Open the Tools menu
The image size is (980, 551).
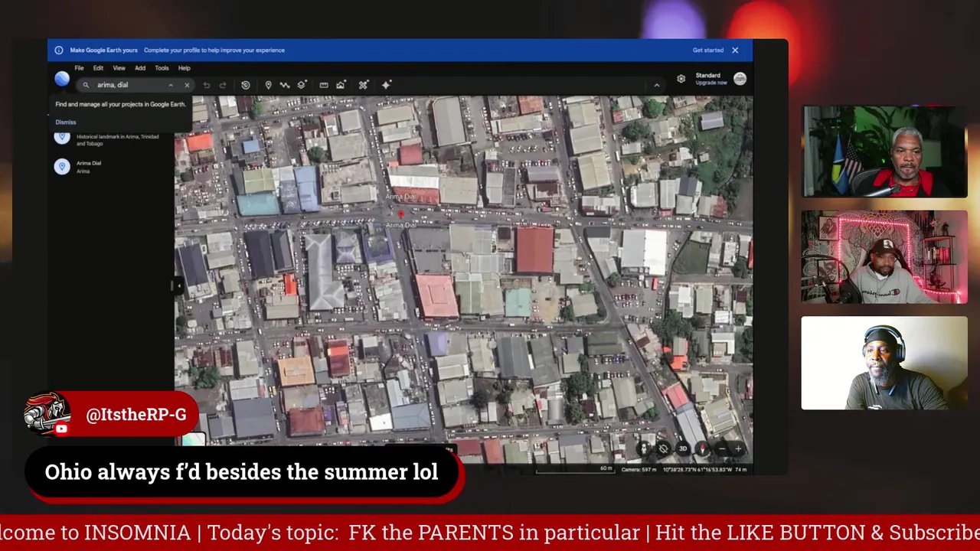coord(162,68)
